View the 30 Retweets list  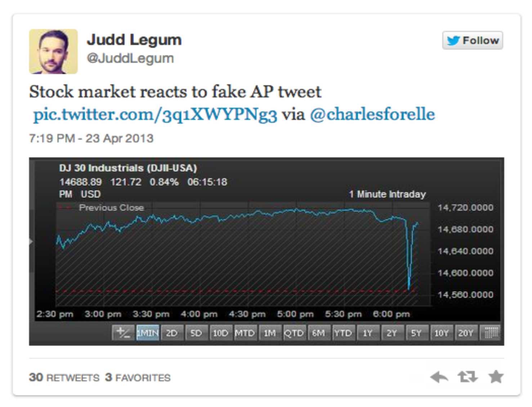[x=64, y=377]
